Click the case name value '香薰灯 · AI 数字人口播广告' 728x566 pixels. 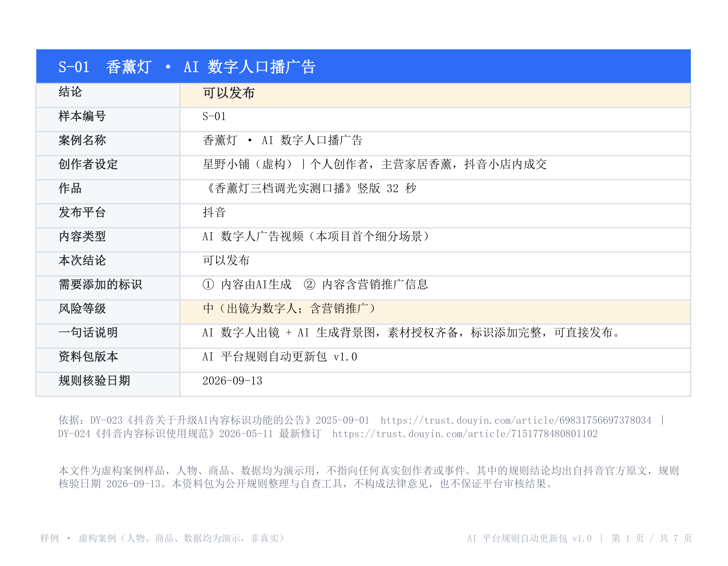pyautogui.click(x=282, y=140)
